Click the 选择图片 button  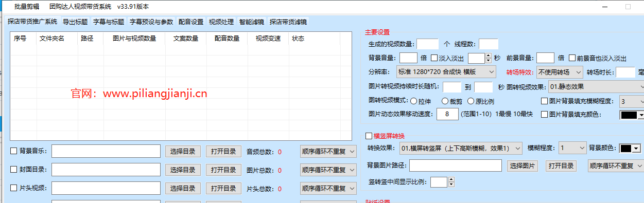pos(523,165)
